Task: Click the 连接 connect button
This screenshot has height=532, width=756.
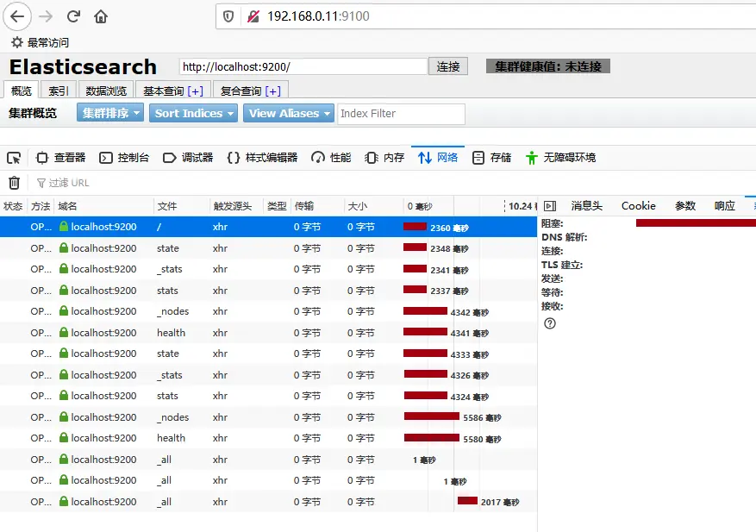Action: (x=448, y=66)
